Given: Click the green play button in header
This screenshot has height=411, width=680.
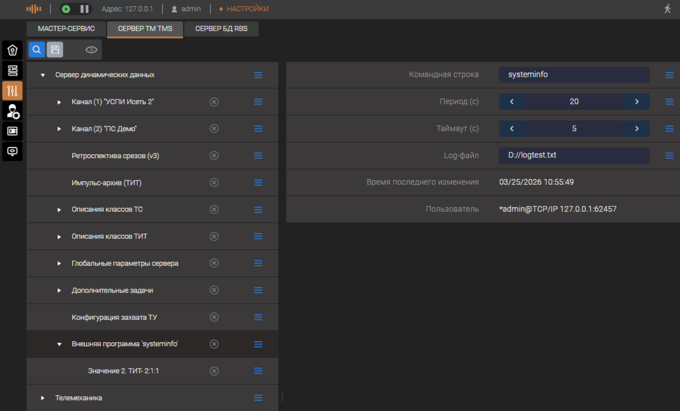Looking at the screenshot, I should (x=66, y=9).
